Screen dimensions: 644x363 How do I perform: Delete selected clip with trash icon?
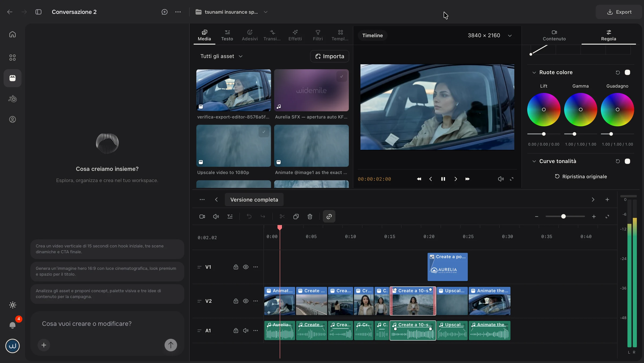pos(310,217)
